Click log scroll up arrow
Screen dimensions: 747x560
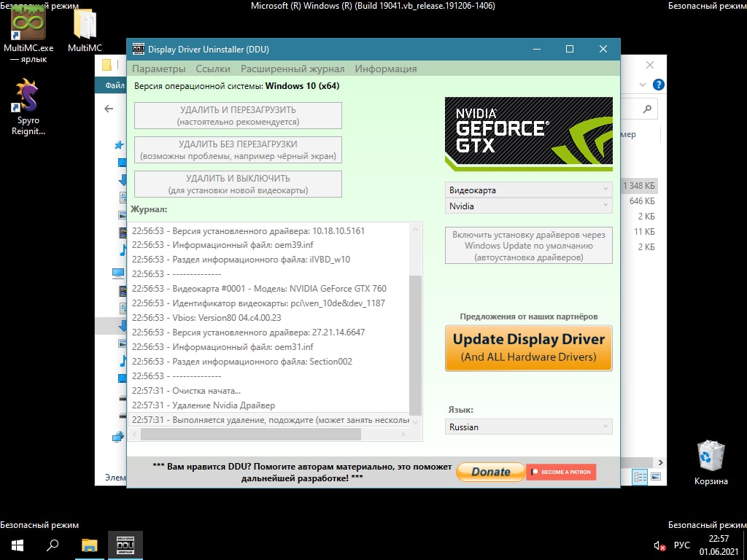click(415, 230)
